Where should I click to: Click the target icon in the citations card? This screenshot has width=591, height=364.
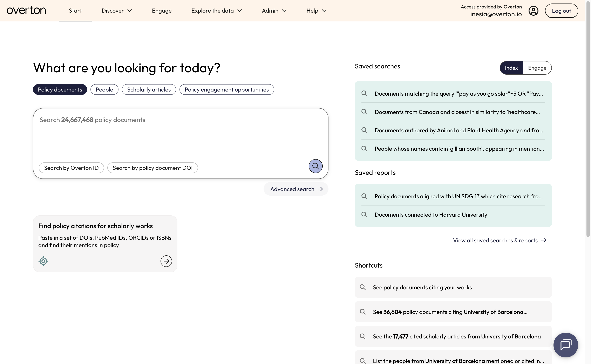[x=43, y=261]
